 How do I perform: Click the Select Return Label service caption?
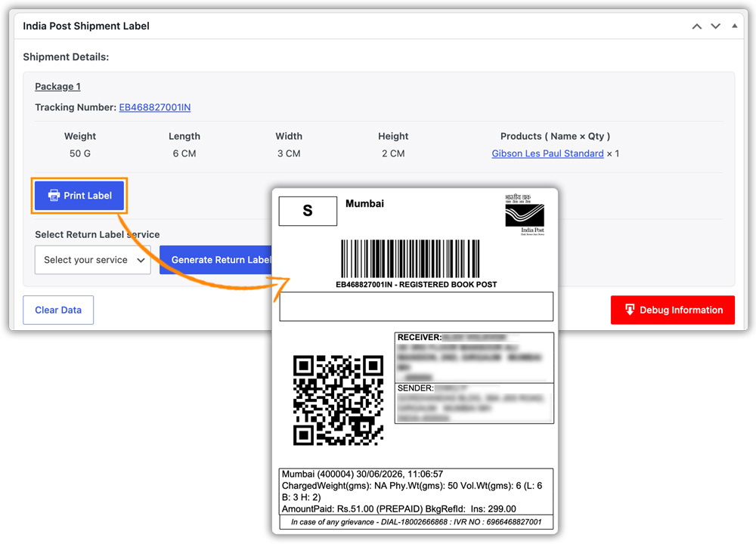click(98, 234)
